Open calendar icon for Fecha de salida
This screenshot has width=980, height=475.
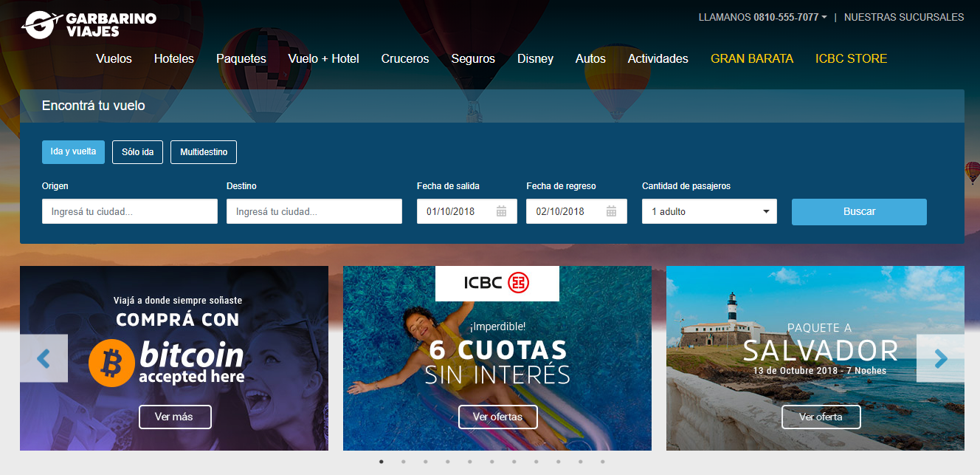coord(502,211)
